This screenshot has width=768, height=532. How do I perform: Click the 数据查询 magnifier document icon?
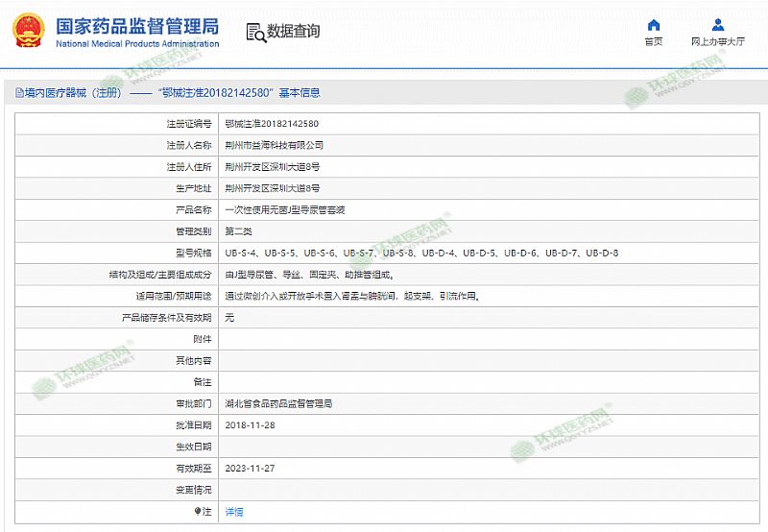coord(255,33)
